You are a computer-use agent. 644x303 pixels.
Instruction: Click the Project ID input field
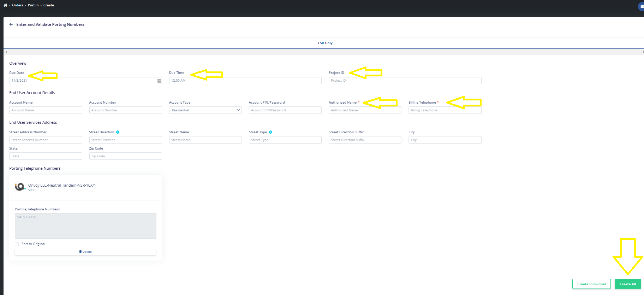point(405,81)
